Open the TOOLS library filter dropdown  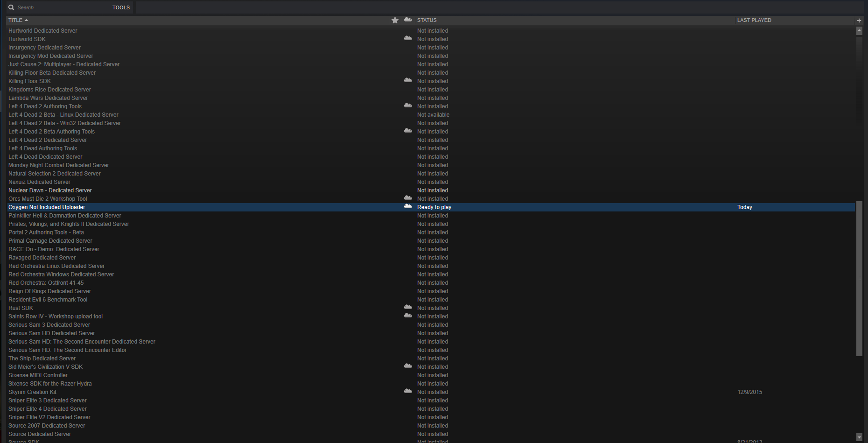pos(121,7)
